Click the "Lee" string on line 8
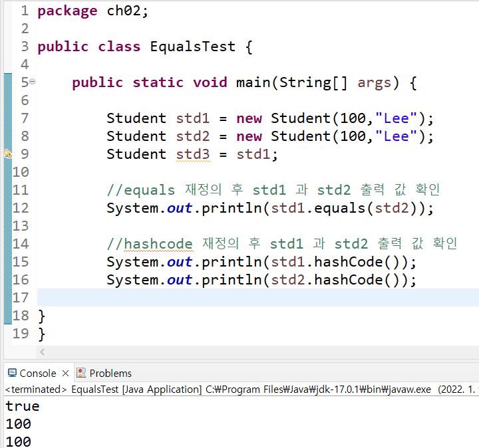This screenshot has width=479, height=448. pyautogui.click(x=396, y=136)
